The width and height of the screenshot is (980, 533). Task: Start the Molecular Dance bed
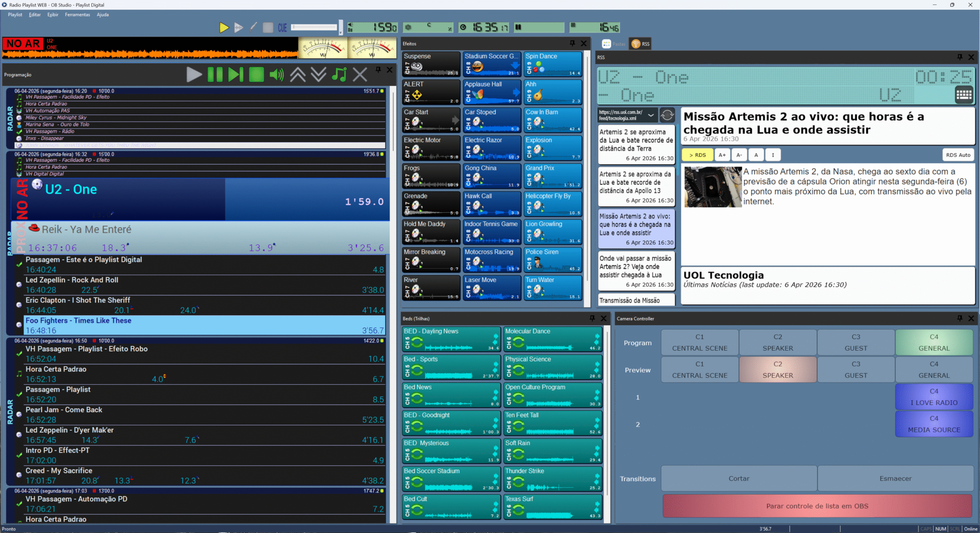pyautogui.click(x=553, y=339)
